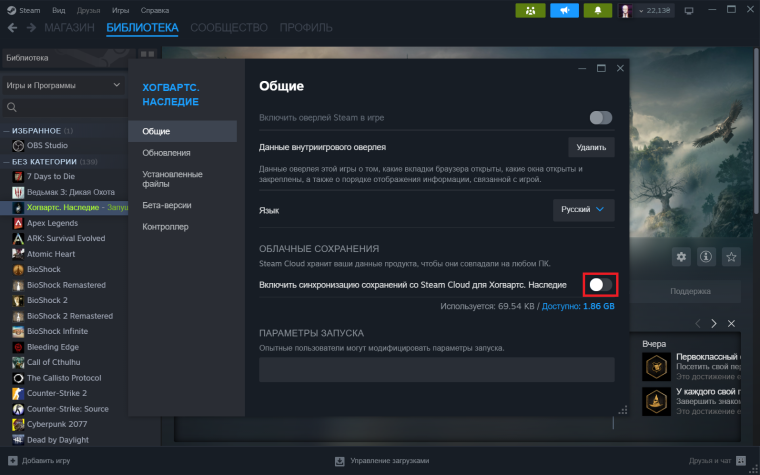
Task: Open the Справка menu
Action: pos(155,10)
